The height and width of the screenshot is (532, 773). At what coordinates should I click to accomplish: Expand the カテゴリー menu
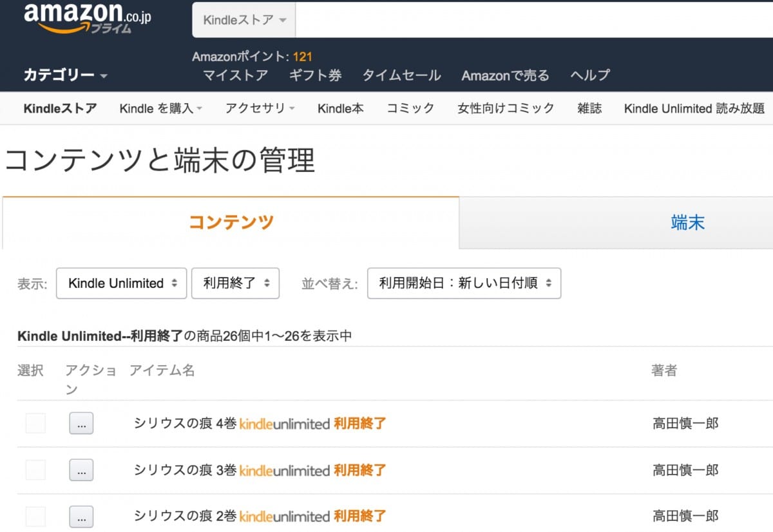point(65,75)
